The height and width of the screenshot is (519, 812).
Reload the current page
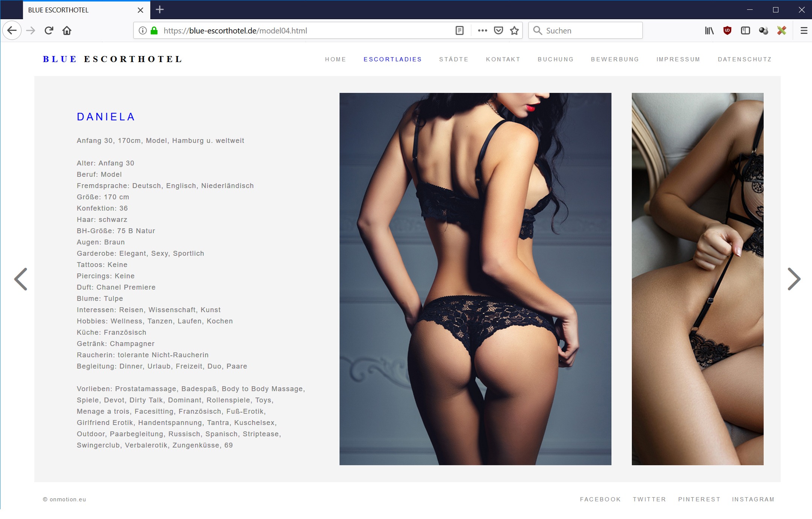coord(49,30)
